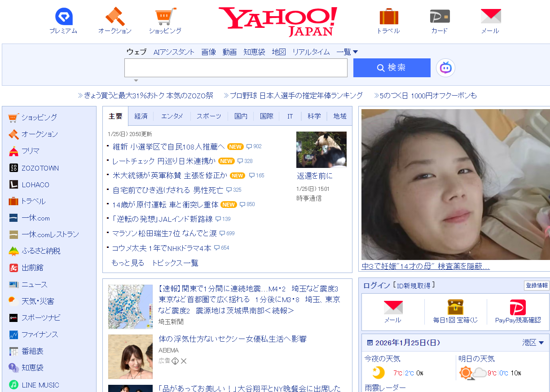Open the panda news thumbnail image
550x392 pixels.
pyautogui.click(x=321, y=150)
